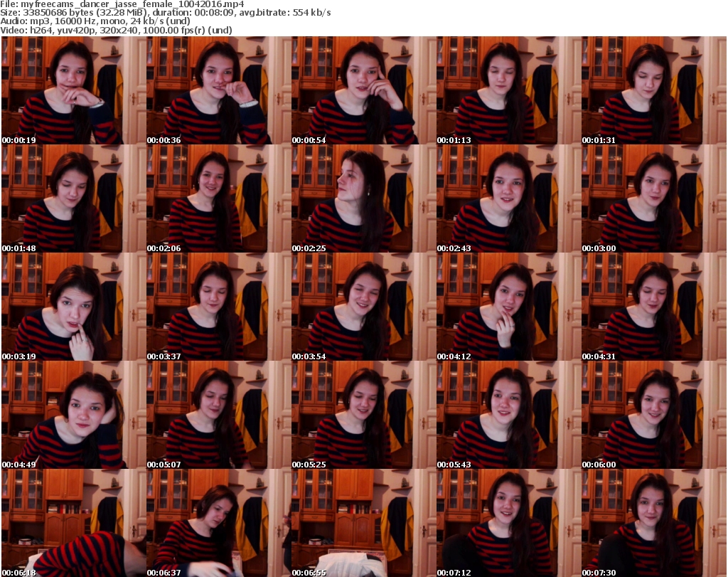Open the thumbnail marked 00:00:54
Image resolution: width=728 pixels, height=577 pixels.
tap(363, 90)
